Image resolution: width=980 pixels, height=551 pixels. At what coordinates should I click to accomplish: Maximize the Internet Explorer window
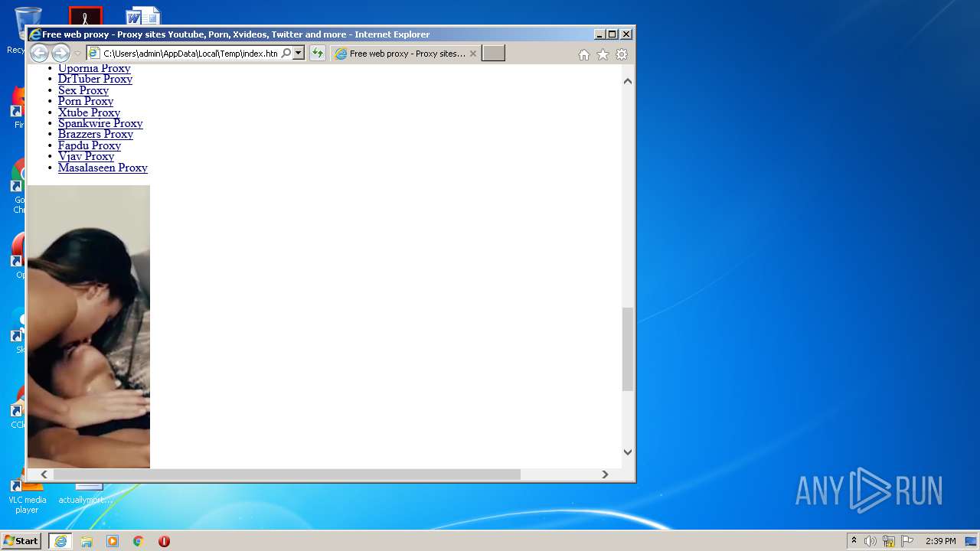tap(612, 34)
